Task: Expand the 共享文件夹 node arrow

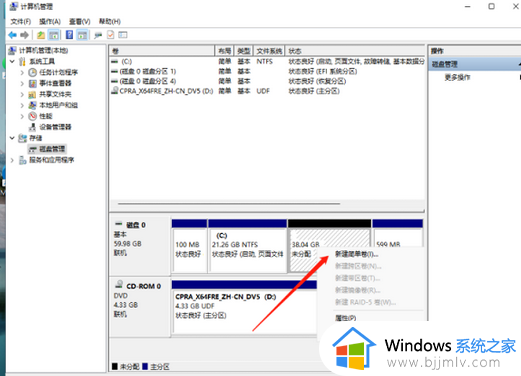Action: 22,94
